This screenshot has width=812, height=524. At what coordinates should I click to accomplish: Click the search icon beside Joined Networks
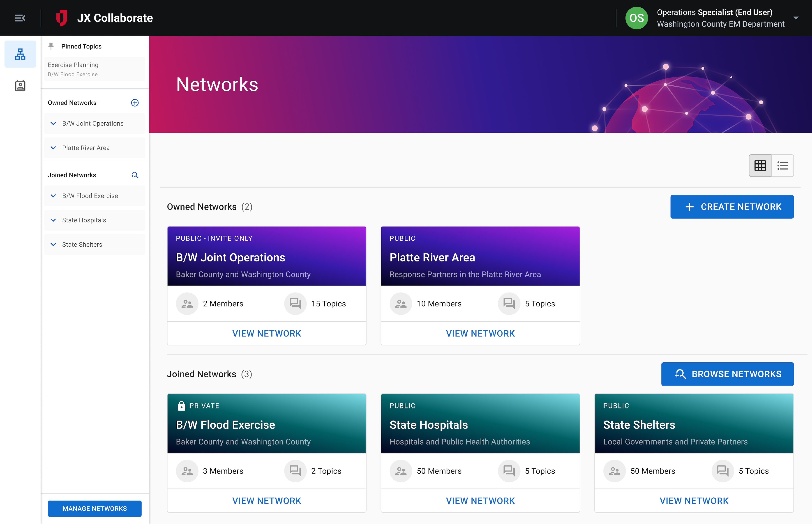(135, 175)
